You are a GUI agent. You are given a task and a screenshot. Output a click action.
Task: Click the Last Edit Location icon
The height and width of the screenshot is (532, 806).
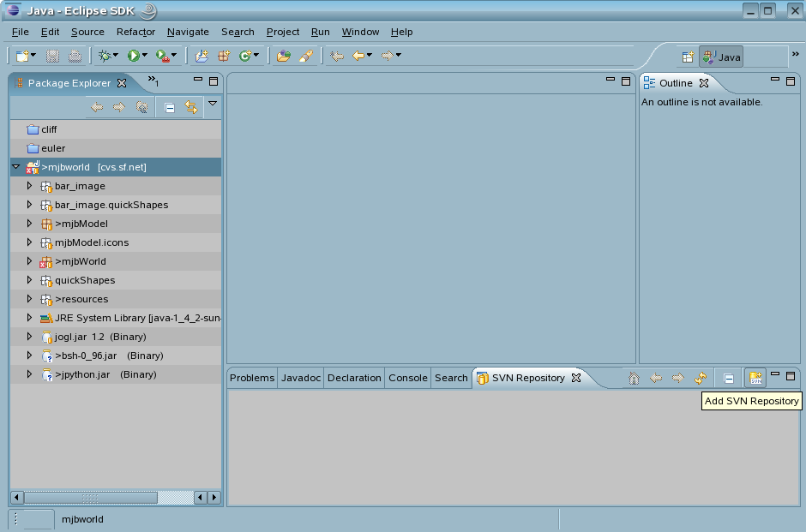coord(337,56)
